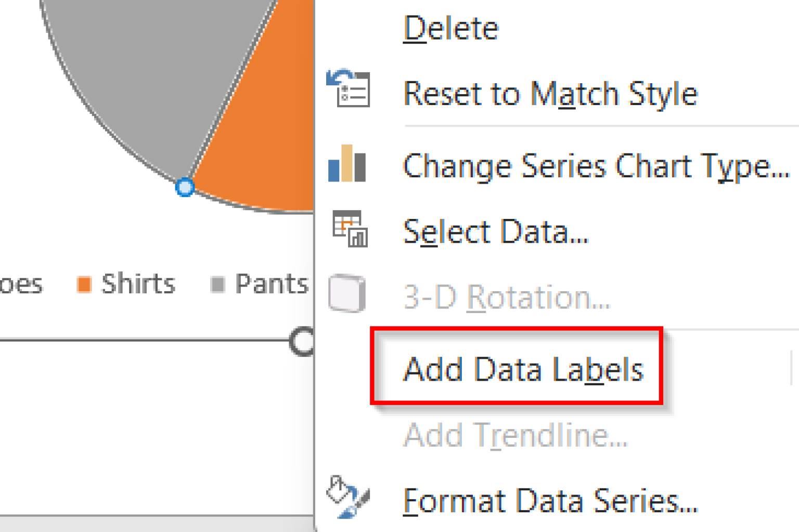Screen dimensions: 799x532
Task: Choose Delete from the context menu
Action: pos(451,28)
